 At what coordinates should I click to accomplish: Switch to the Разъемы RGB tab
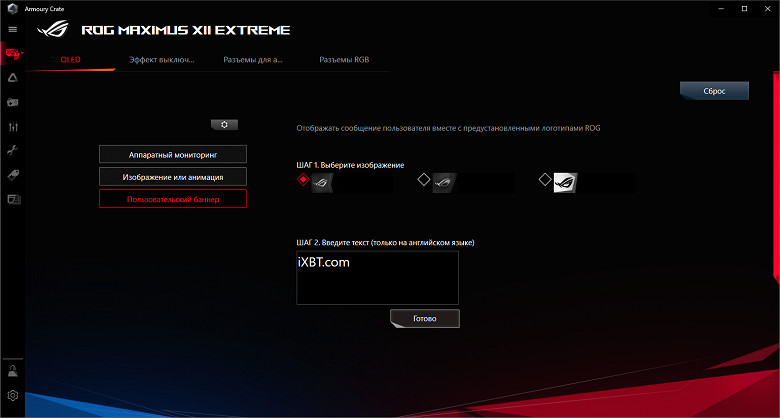click(x=344, y=60)
